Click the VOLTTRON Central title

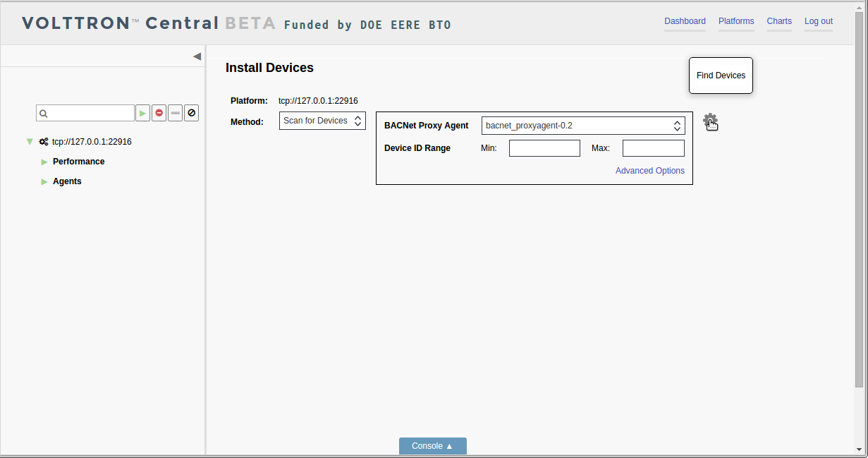(x=120, y=23)
